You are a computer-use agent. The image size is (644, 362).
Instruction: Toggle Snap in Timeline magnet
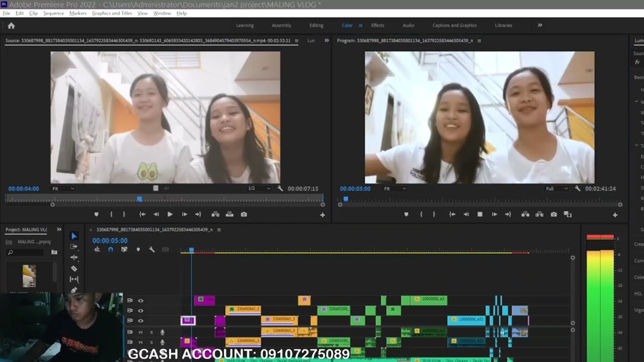pyautogui.click(x=110, y=249)
